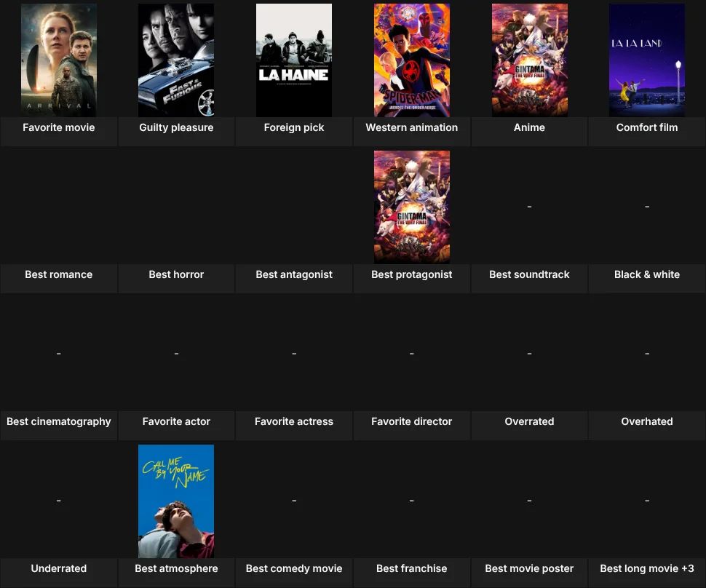
Task: Choose the Western animation category label
Action: tap(411, 127)
